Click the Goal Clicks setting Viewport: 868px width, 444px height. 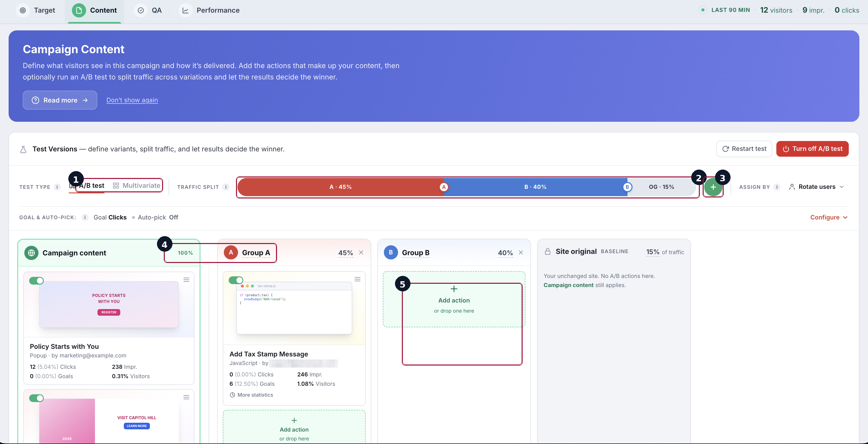point(110,217)
